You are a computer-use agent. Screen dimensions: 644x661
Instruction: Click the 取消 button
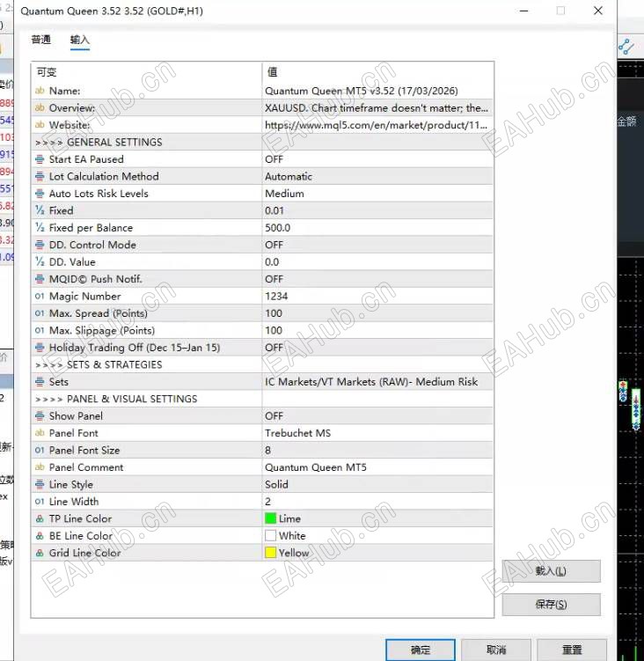pos(495,650)
